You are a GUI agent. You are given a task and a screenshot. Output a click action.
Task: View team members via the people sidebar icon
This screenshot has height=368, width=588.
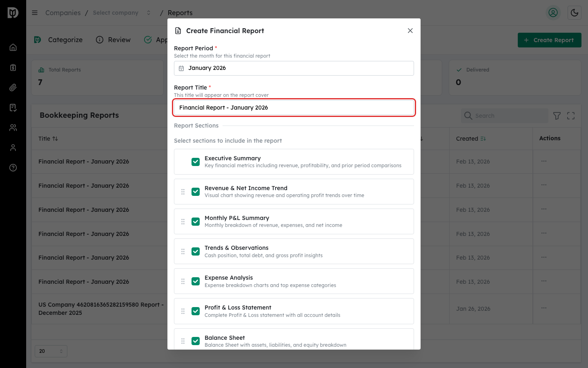tap(13, 127)
